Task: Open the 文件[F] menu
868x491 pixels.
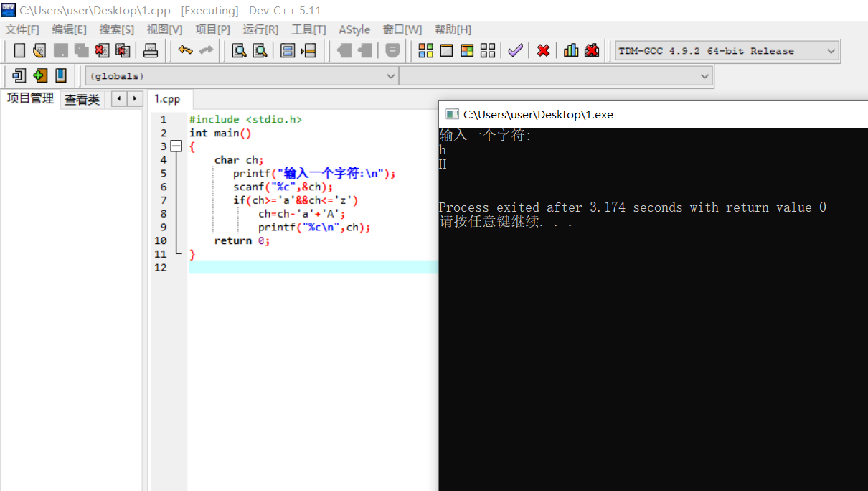Action: [x=22, y=29]
